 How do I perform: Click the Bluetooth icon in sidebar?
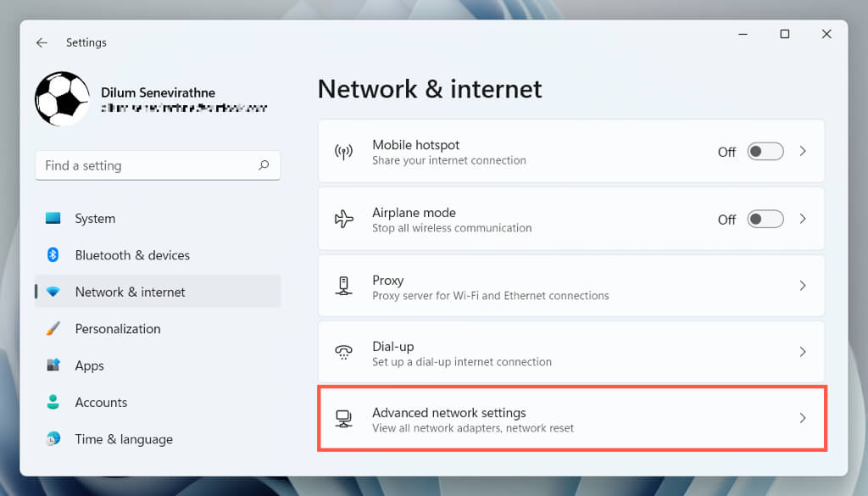click(53, 255)
